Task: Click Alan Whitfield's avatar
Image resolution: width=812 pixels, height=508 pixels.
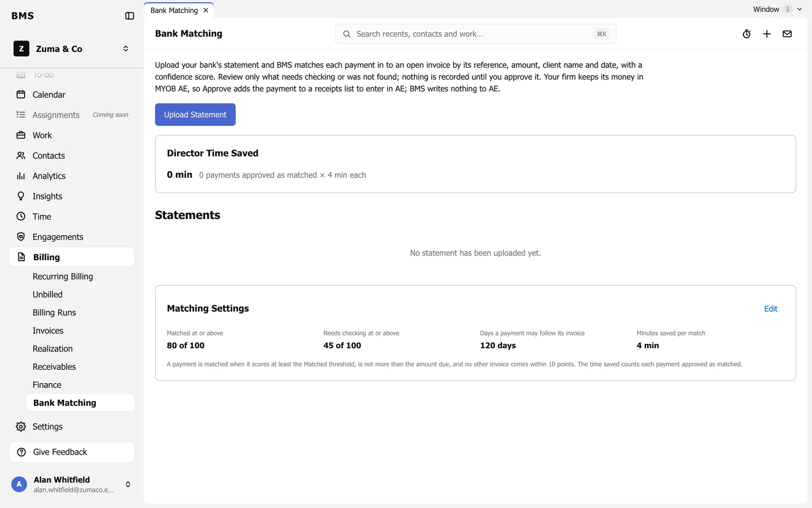Action: 19,484
